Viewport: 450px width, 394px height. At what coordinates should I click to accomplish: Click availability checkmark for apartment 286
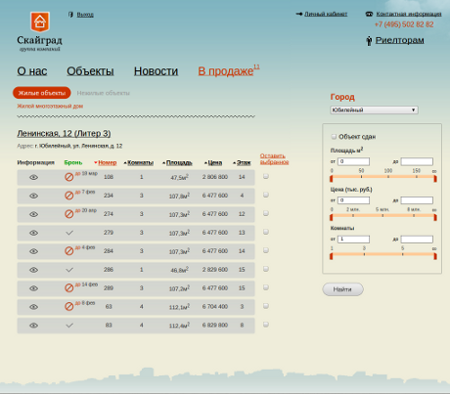coord(69,270)
